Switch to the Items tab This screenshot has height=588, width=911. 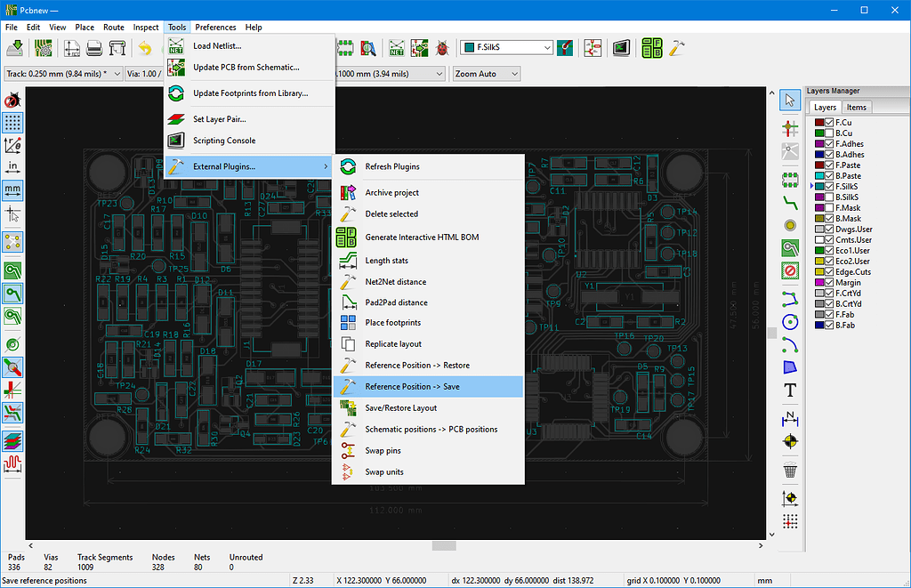857,107
